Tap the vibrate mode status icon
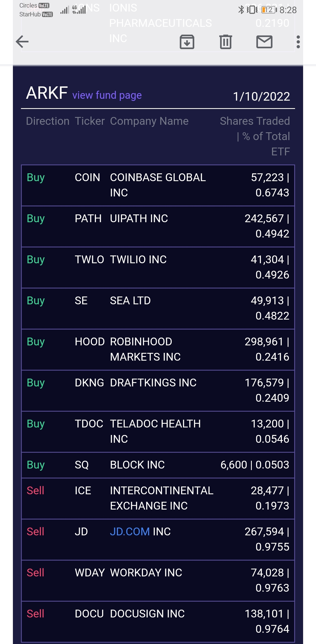The image size is (316, 644). pos(252,10)
